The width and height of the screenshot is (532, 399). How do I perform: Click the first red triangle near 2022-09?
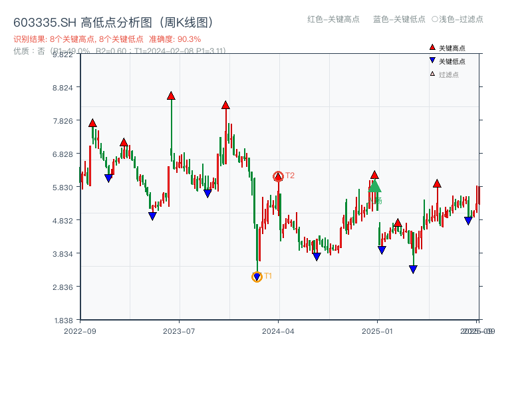[x=91, y=122]
